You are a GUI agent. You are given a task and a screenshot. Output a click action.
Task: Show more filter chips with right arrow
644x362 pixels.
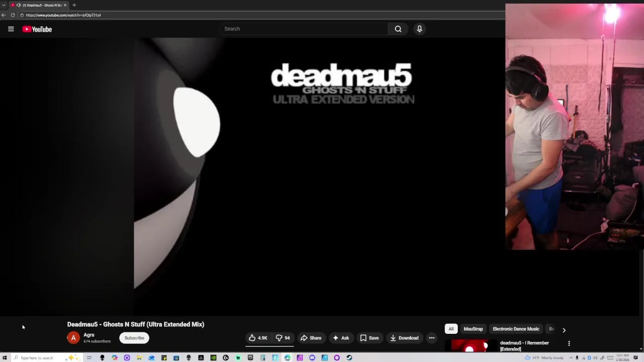(564, 330)
